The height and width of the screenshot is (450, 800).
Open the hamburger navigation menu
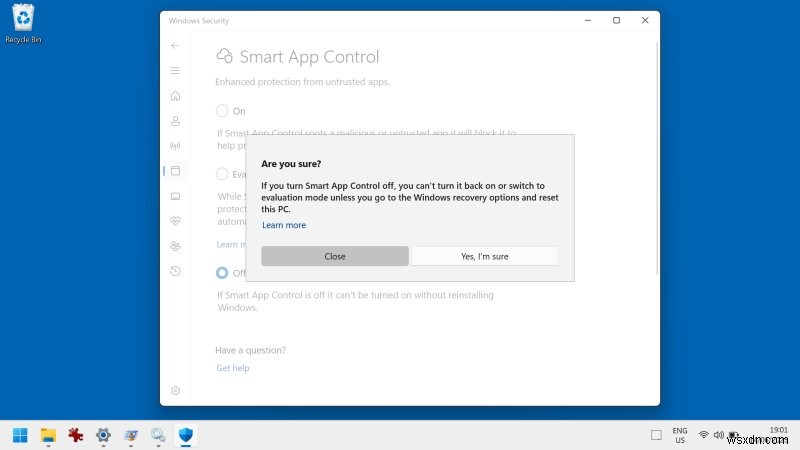click(175, 70)
